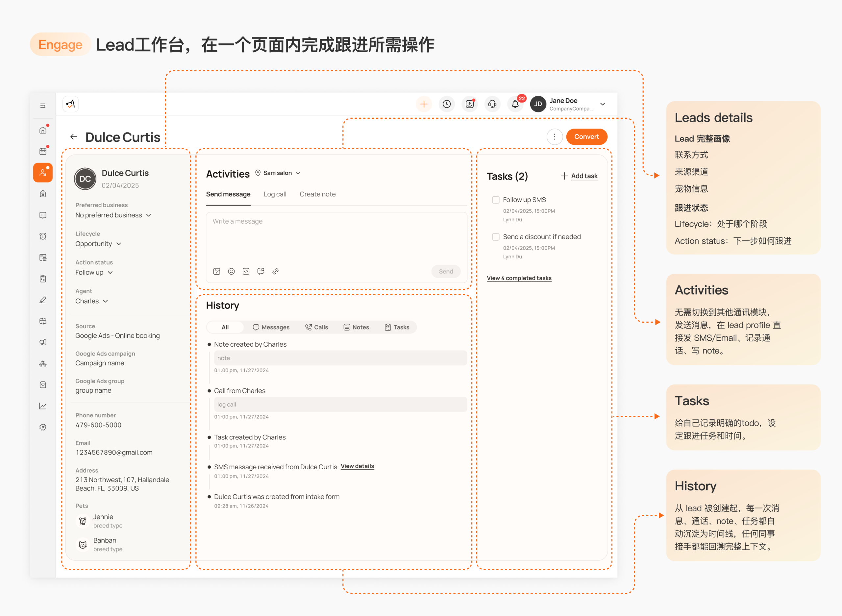Open the alarm clock icon in sidebar

click(43, 236)
